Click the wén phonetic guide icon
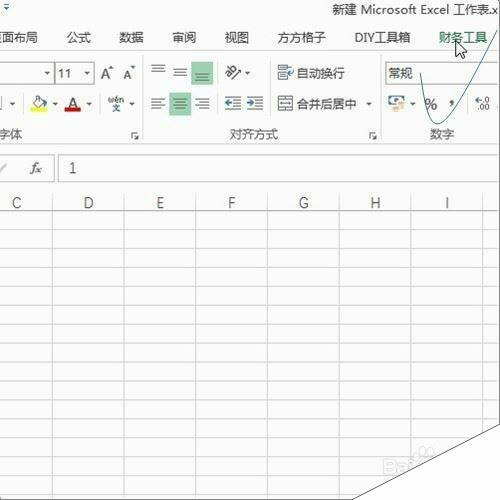The height and width of the screenshot is (500, 500). (x=116, y=104)
